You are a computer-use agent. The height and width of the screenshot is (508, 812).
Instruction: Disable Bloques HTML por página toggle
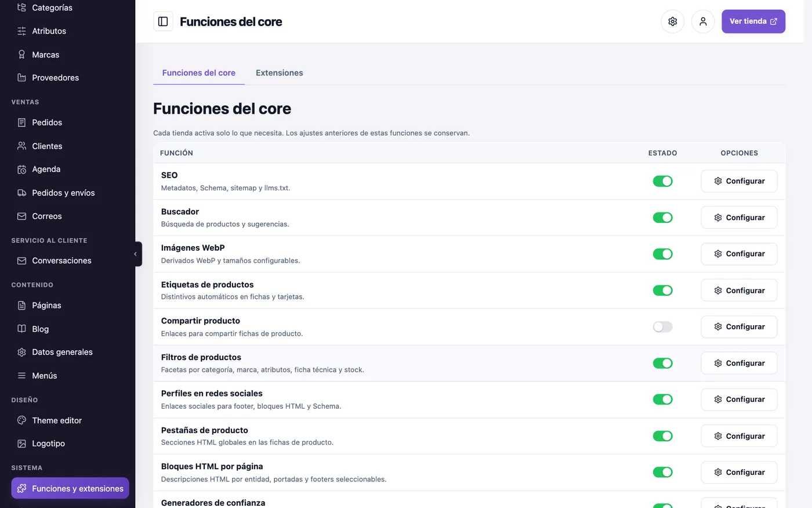663,472
